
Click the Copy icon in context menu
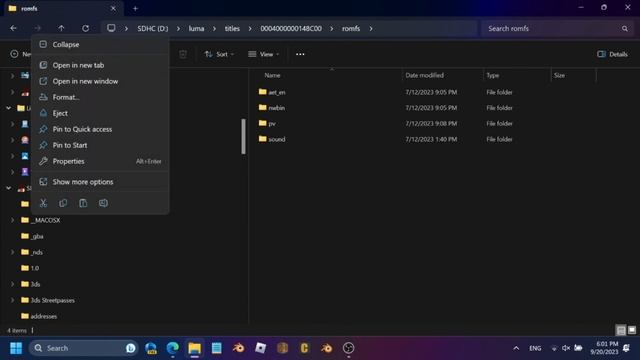63,203
